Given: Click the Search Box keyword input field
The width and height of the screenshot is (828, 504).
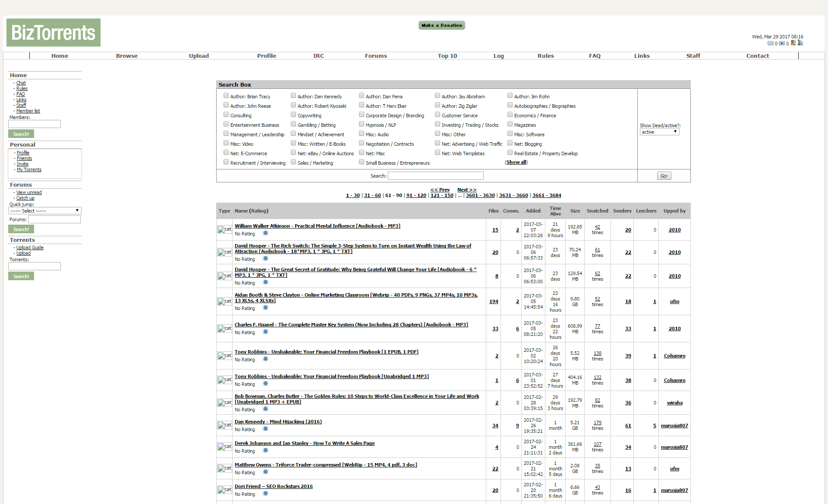Looking at the screenshot, I should click(436, 176).
